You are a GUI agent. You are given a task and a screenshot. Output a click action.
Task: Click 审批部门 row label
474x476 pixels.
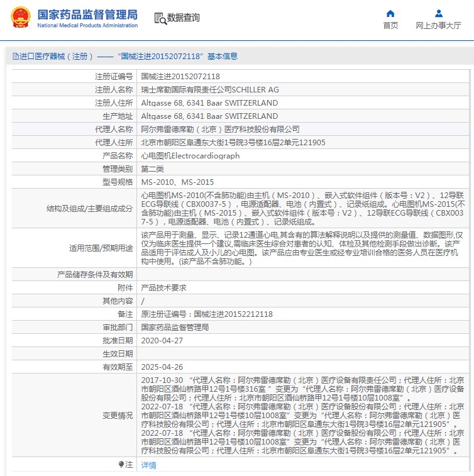118,327
